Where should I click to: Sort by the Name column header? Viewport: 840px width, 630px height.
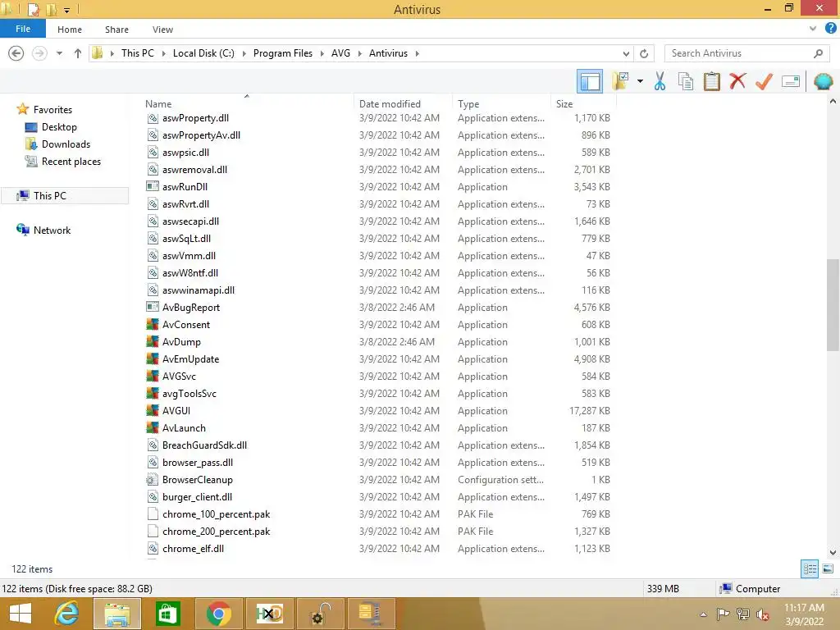158,104
